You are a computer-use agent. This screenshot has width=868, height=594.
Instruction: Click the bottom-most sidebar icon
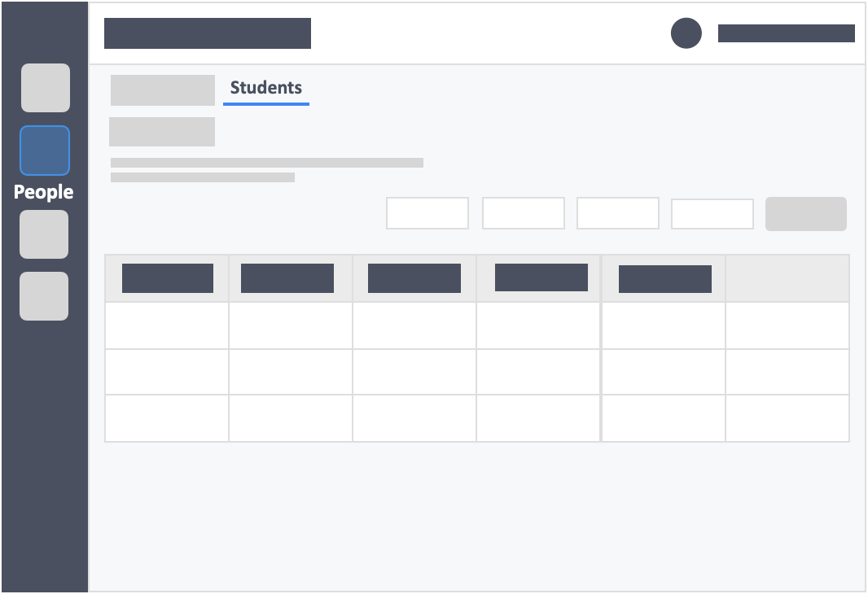pos(44,296)
